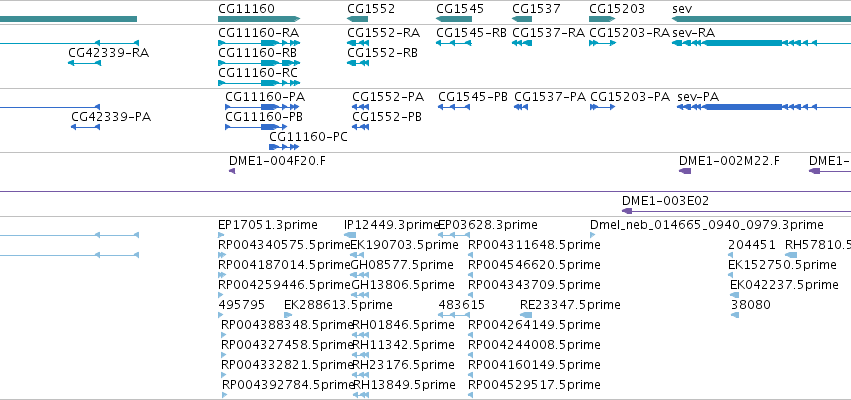The width and height of the screenshot is (851, 400).
Task: Select protein CG11160-PC
Action: click(284, 147)
